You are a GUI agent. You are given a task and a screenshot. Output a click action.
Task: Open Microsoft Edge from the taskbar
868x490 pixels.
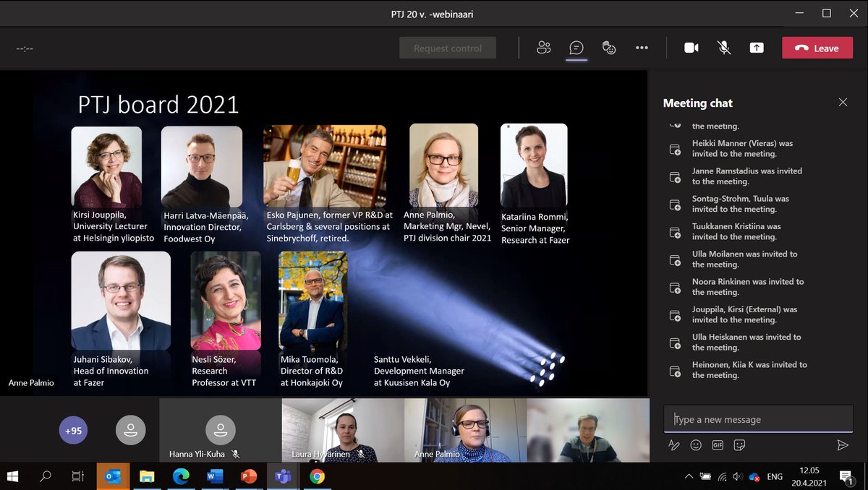coord(181,476)
